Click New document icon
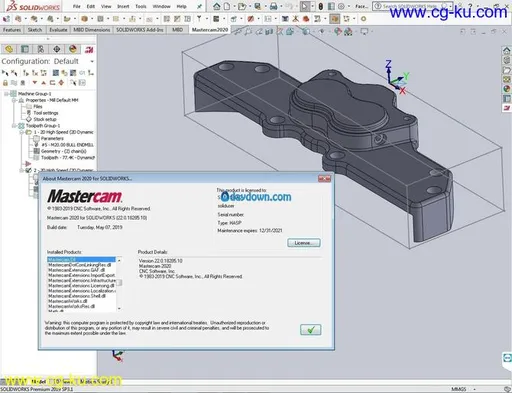This screenshot has width=512, height=393. click(x=227, y=6)
